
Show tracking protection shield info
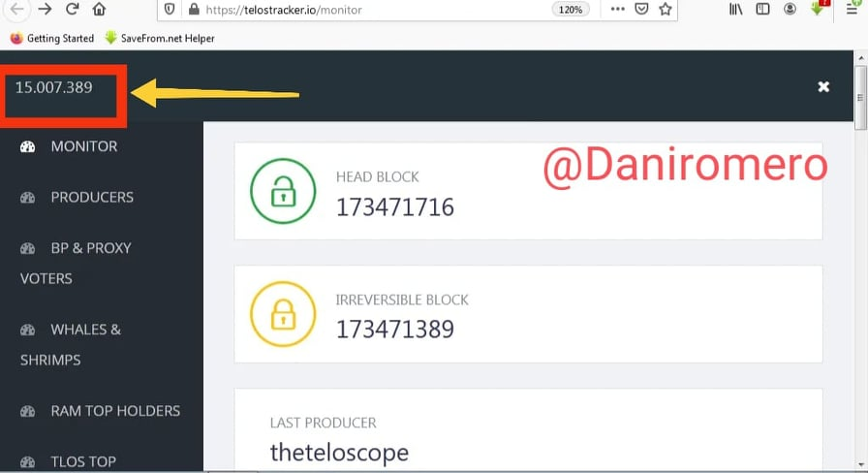pyautogui.click(x=170, y=10)
